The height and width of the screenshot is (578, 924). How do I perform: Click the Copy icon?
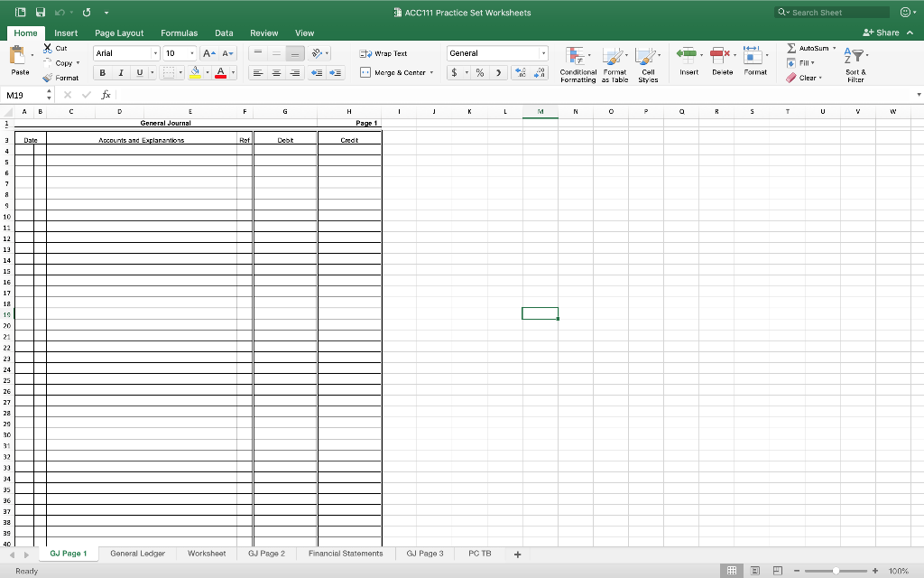click(47, 63)
